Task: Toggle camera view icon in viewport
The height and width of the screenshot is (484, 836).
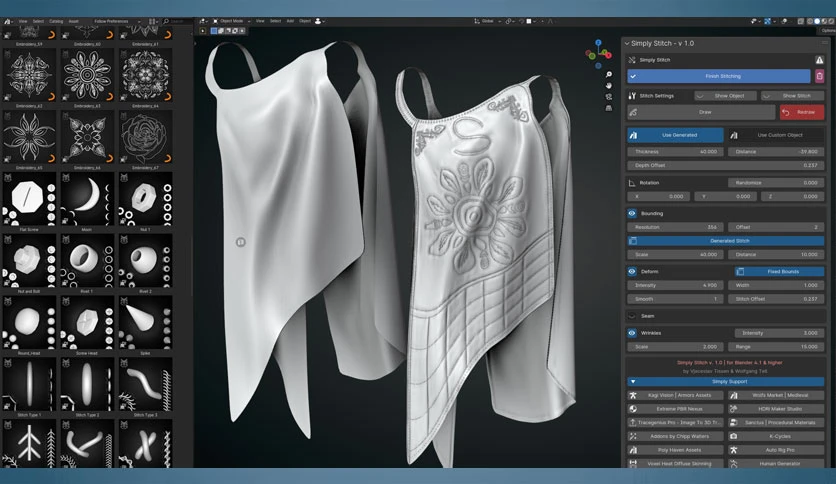Action: pyautogui.click(x=608, y=97)
